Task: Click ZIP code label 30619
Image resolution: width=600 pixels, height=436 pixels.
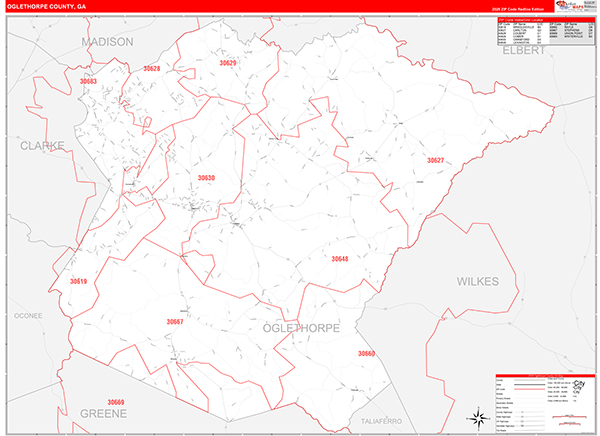Action: click(x=78, y=281)
